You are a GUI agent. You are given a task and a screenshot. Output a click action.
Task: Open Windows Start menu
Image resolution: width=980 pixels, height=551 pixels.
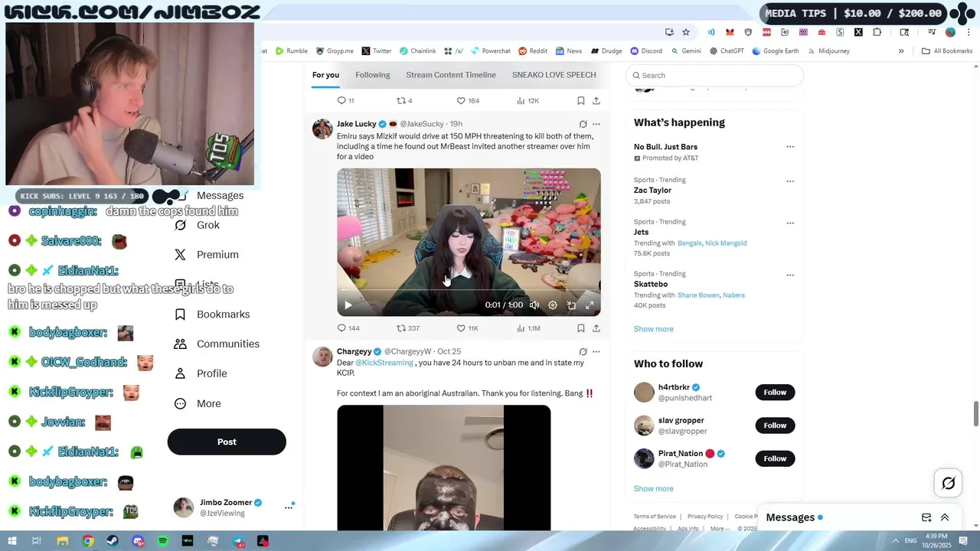tap(11, 541)
